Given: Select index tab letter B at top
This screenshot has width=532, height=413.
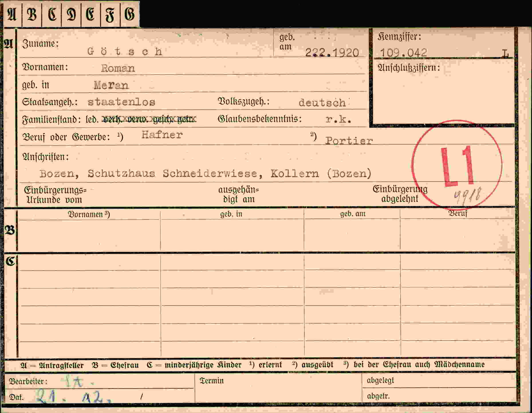Looking at the screenshot, I should pyautogui.click(x=32, y=14).
